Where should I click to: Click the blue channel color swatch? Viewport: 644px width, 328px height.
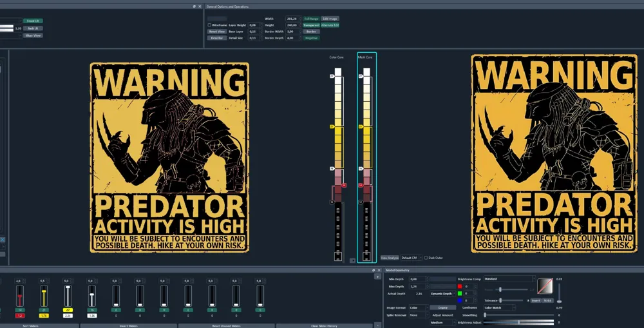pos(460,300)
